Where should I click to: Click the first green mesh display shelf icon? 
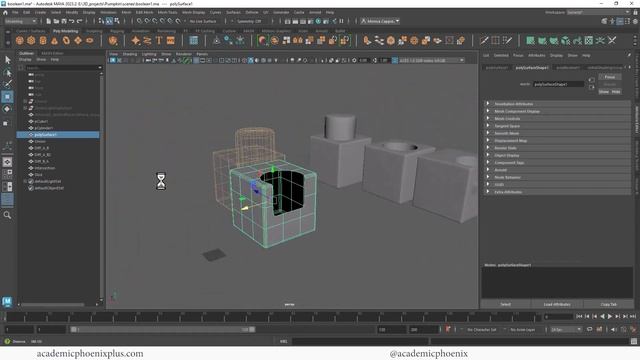pos(530,40)
